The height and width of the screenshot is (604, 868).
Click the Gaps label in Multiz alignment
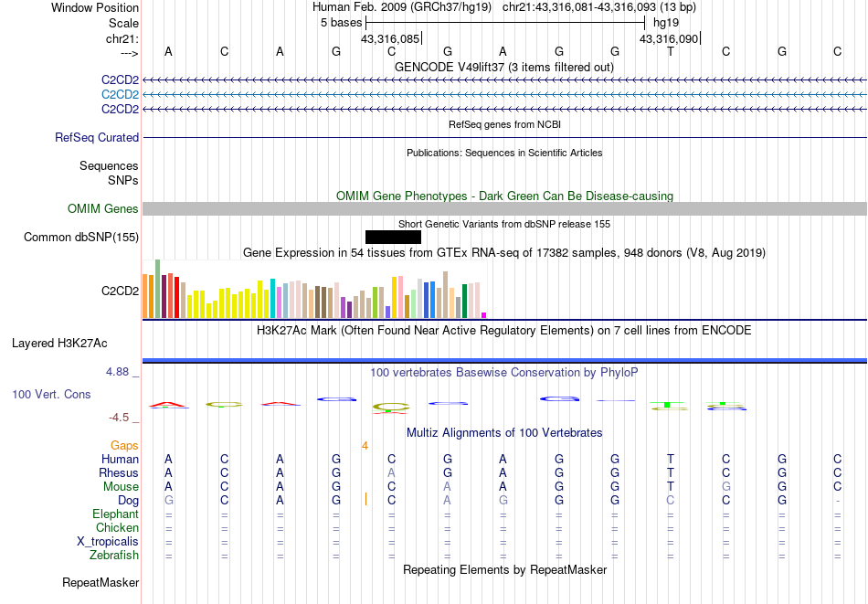coord(124,446)
